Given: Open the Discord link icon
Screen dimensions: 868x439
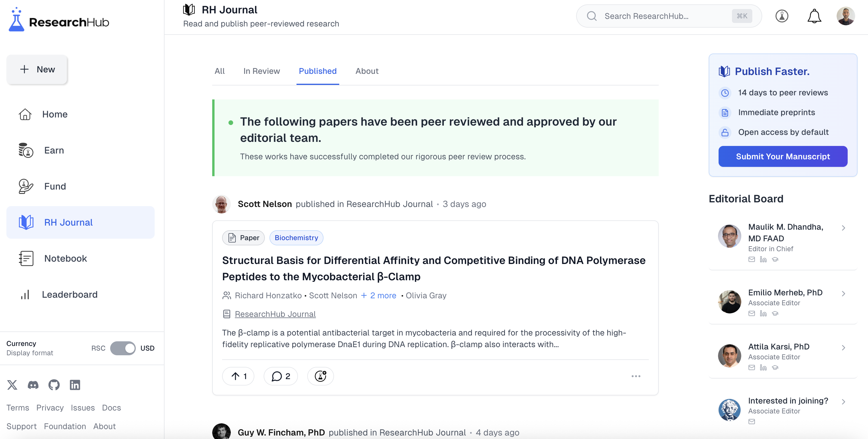Looking at the screenshot, I should coord(33,385).
